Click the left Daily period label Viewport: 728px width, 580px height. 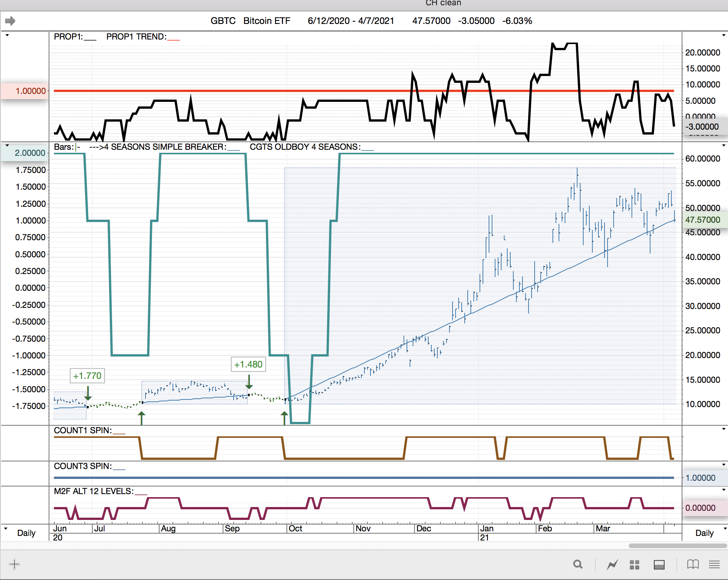(x=26, y=533)
